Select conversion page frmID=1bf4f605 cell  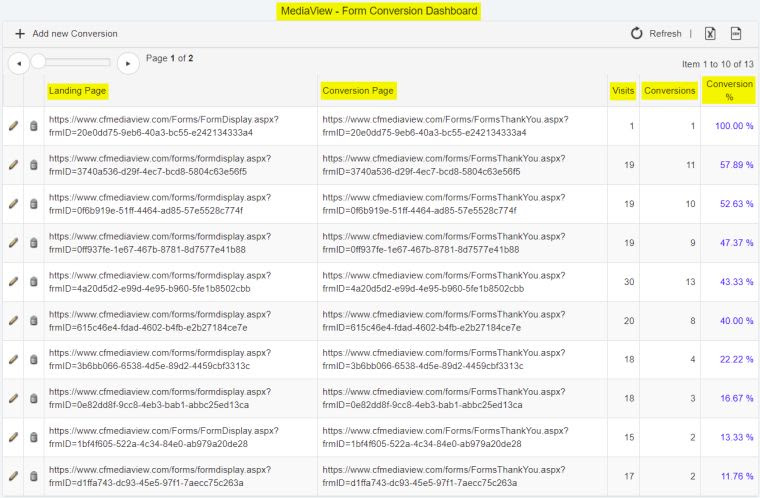(x=462, y=437)
